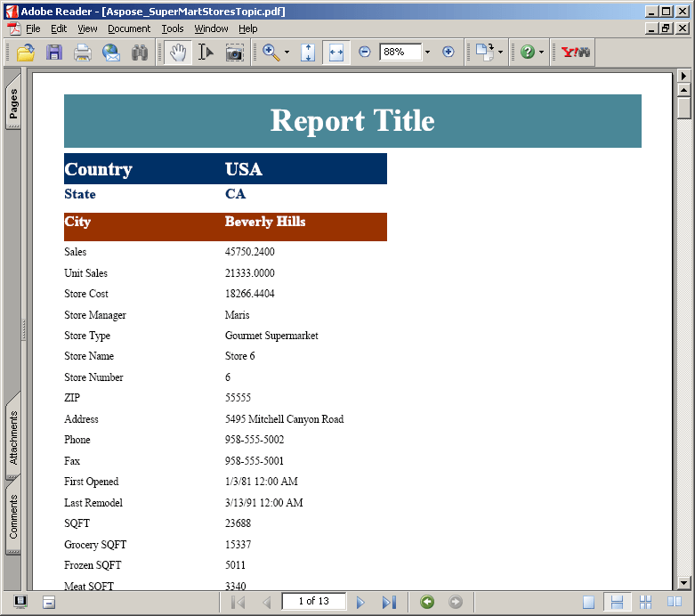Viewport: 695px width, 616px height.
Task: Open Search with the binoculars icon
Action: 140,53
